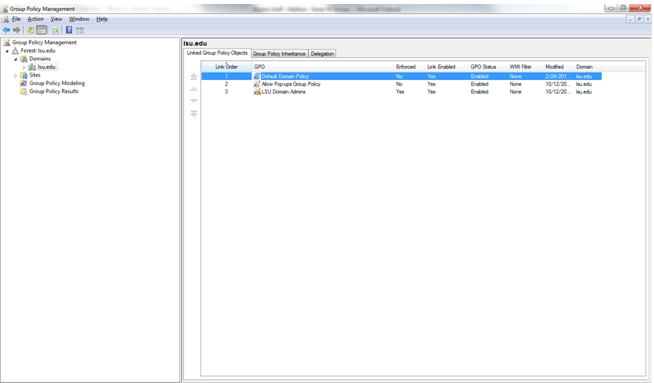Refresh the view using the green icon
This screenshot has width=654, height=383.
click(x=55, y=30)
